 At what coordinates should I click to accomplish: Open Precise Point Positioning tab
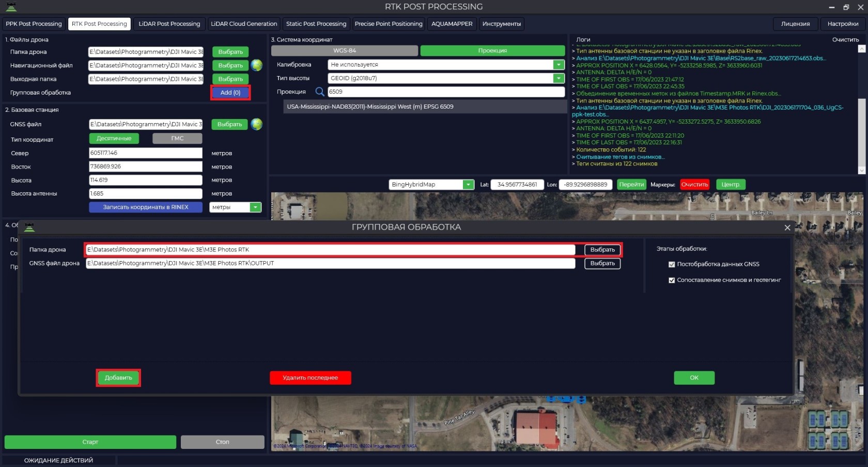point(389,24)
